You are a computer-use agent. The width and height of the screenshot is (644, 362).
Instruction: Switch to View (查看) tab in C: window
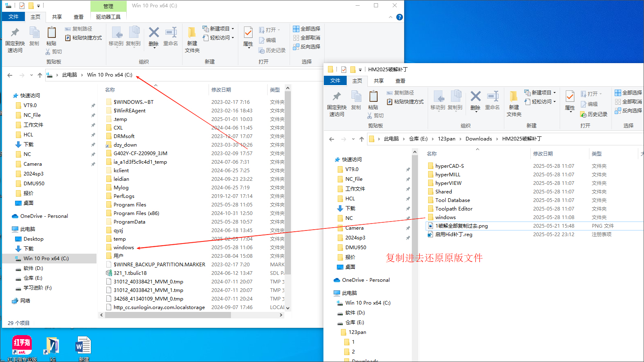click(79, 17)
